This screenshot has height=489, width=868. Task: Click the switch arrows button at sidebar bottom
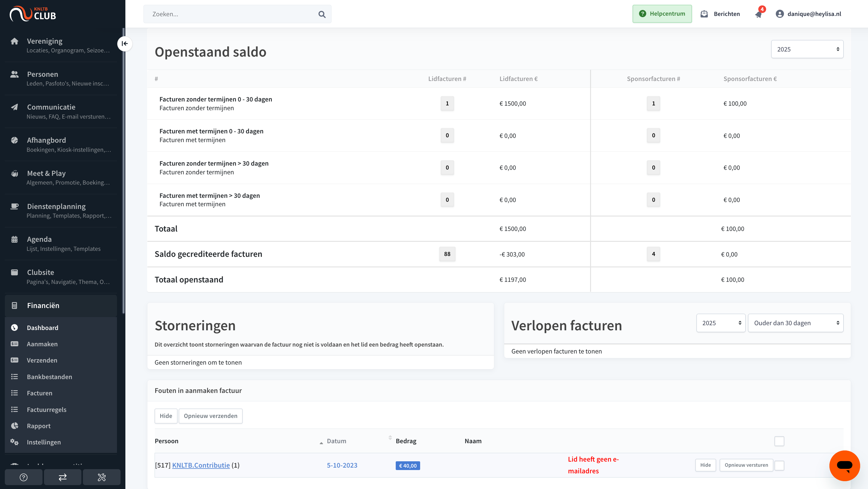tap(63, 477)
